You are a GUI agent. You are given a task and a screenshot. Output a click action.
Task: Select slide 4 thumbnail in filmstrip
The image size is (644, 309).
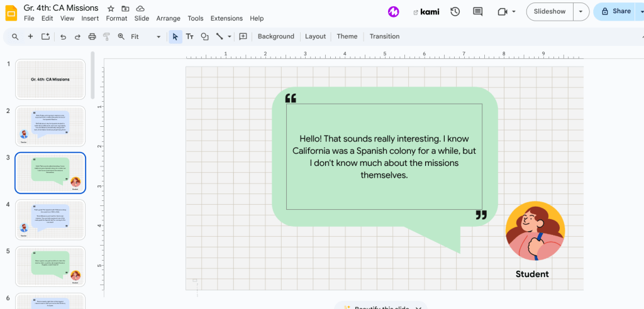pyautogui.click(x=50, y=219)
